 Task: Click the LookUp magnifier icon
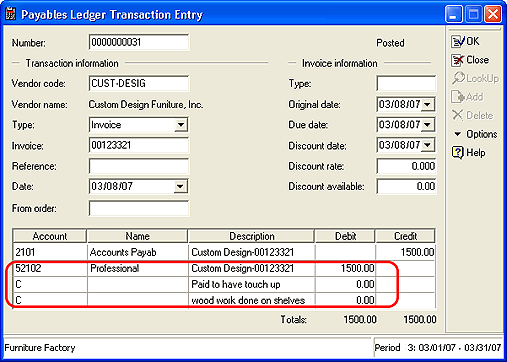pyautogui.click(x=458, y=78)
